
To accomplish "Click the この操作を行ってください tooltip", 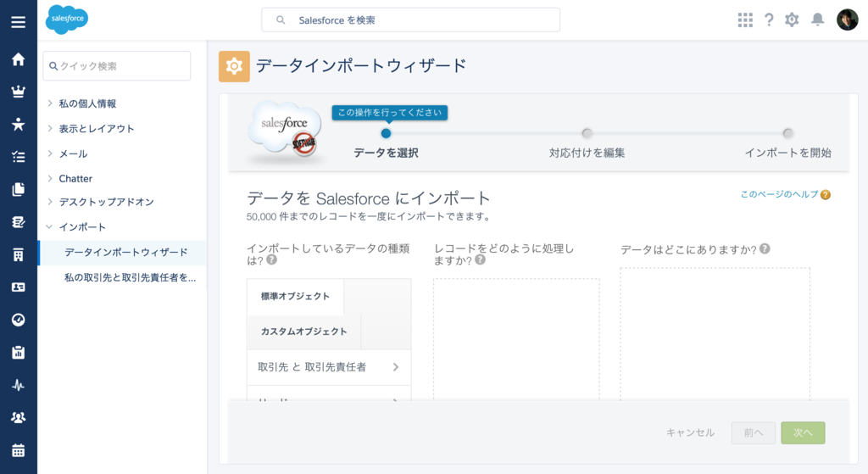I will pyautogui.click(x=390, y=113).
